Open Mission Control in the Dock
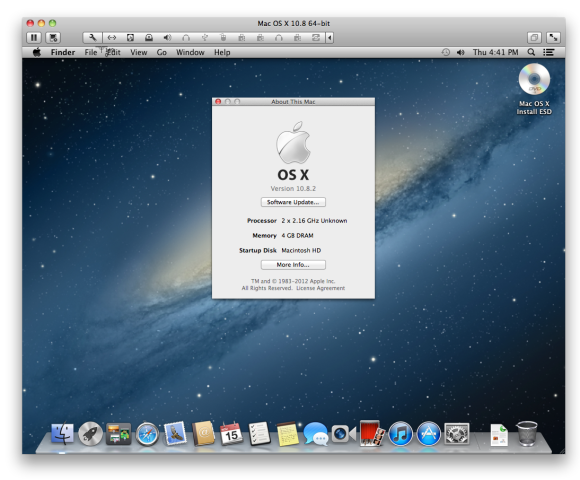 click(x=118, y=433)
